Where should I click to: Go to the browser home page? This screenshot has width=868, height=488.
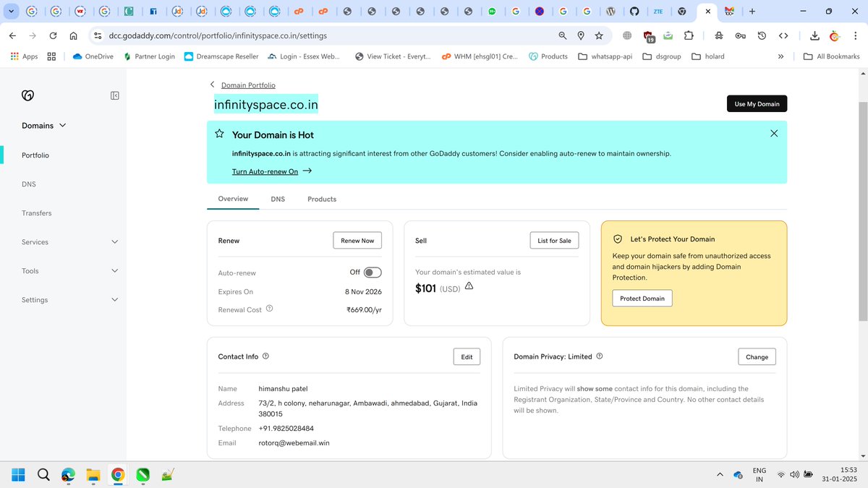pyautogui.click(x=73, y=35)
